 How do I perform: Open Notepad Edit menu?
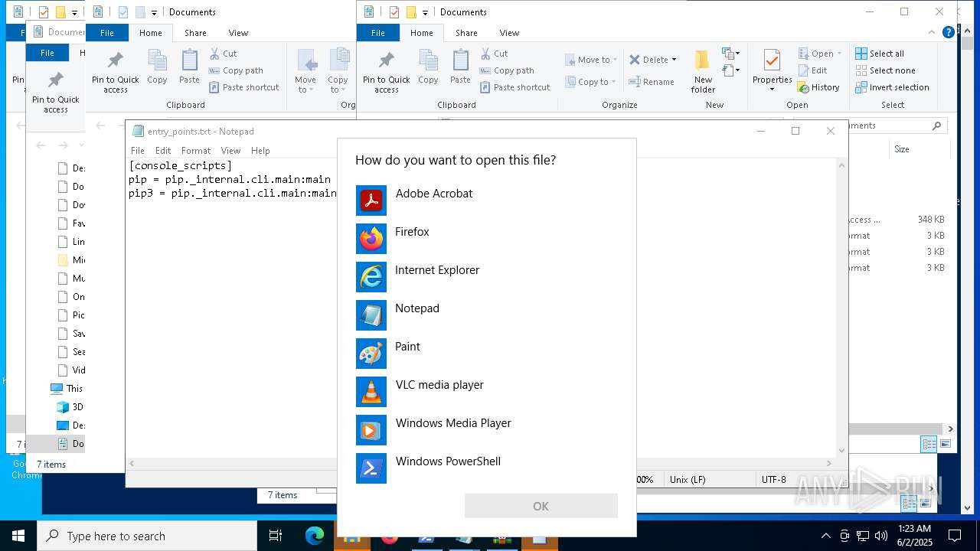click(163, 151)
